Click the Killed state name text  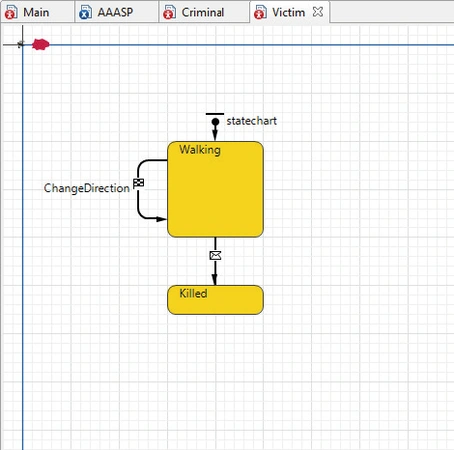(193, 293)
